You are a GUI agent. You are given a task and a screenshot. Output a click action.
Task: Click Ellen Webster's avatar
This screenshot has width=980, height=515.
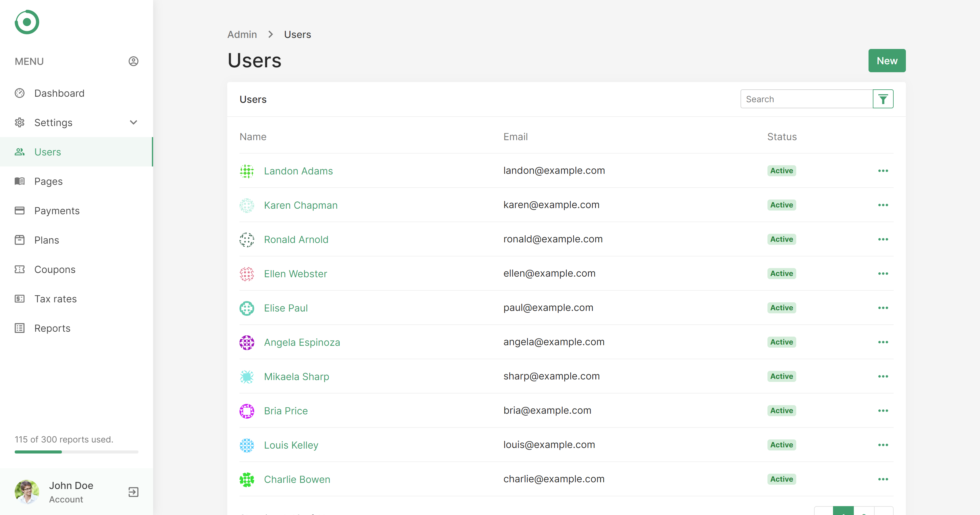(x=247, y=274)
